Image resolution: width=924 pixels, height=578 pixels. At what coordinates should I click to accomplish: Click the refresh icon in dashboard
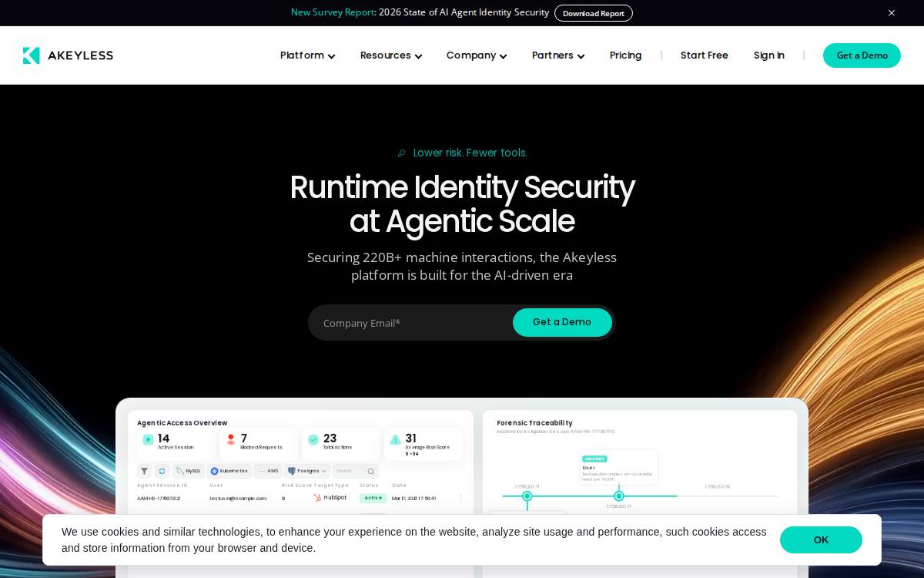pos(162,471)
